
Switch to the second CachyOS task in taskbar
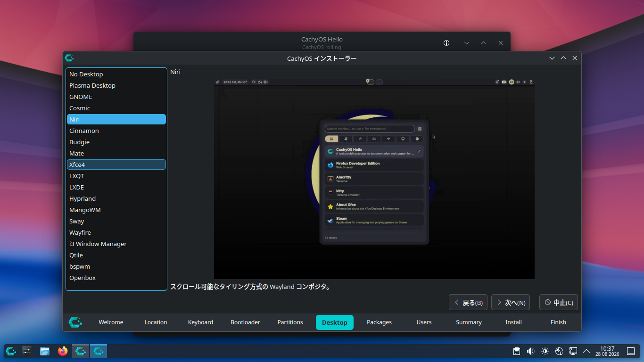99,351
